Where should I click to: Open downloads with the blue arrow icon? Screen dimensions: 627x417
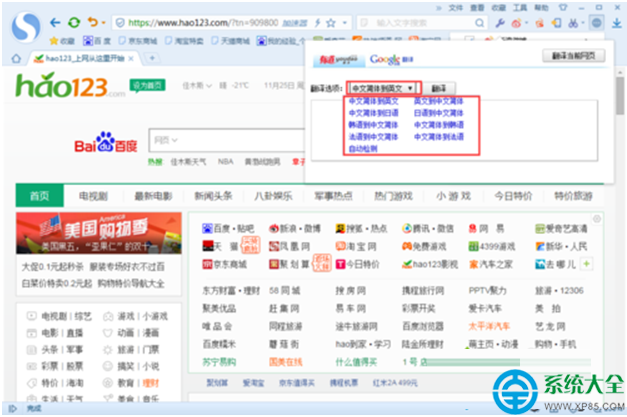[x=617, y=23]
